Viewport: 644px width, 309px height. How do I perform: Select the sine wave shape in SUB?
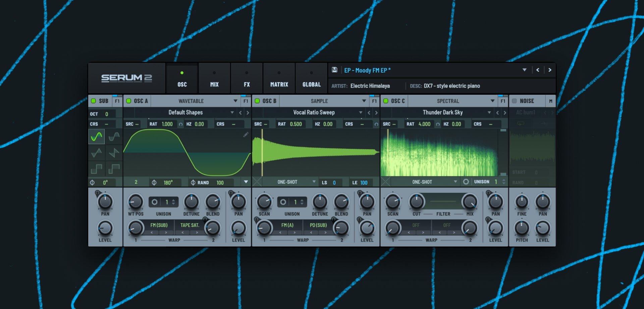[x=97, y=137]
